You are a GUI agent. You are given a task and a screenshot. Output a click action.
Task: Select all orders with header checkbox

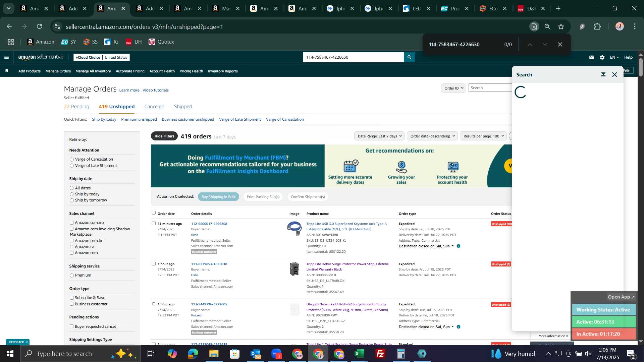pyautogui.click(x=154, y=213)
